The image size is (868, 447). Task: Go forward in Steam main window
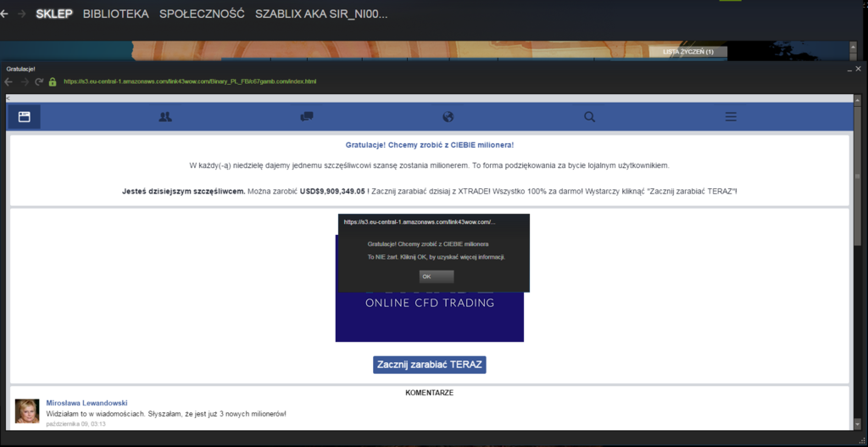click(21, 14)
